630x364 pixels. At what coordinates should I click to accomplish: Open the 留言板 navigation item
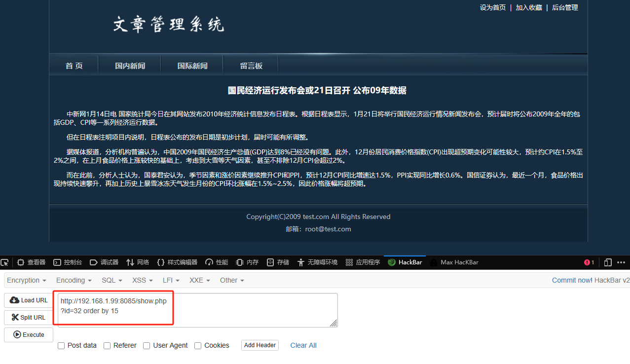(x=251, y=66)
